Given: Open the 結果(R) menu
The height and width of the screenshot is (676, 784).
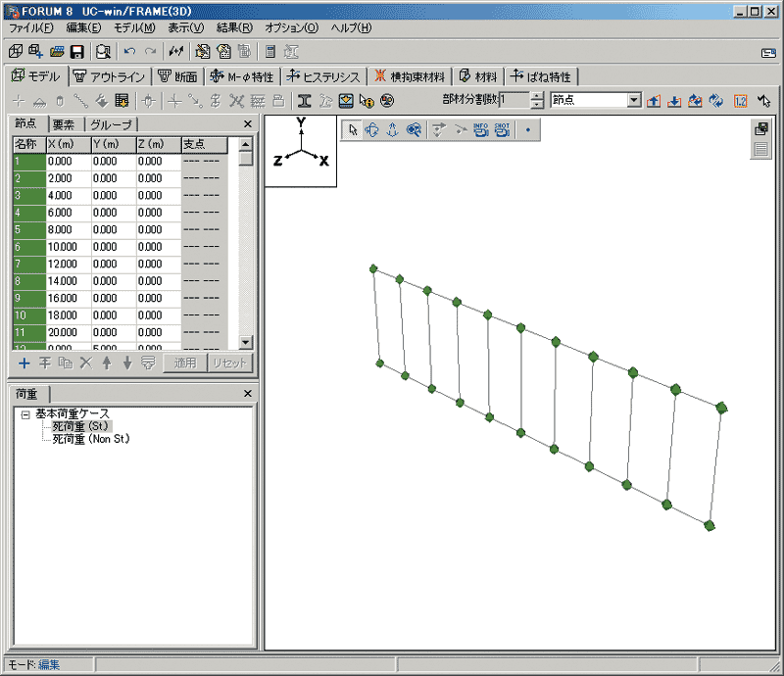Looking at the screenshot, I should click(232, 27).
